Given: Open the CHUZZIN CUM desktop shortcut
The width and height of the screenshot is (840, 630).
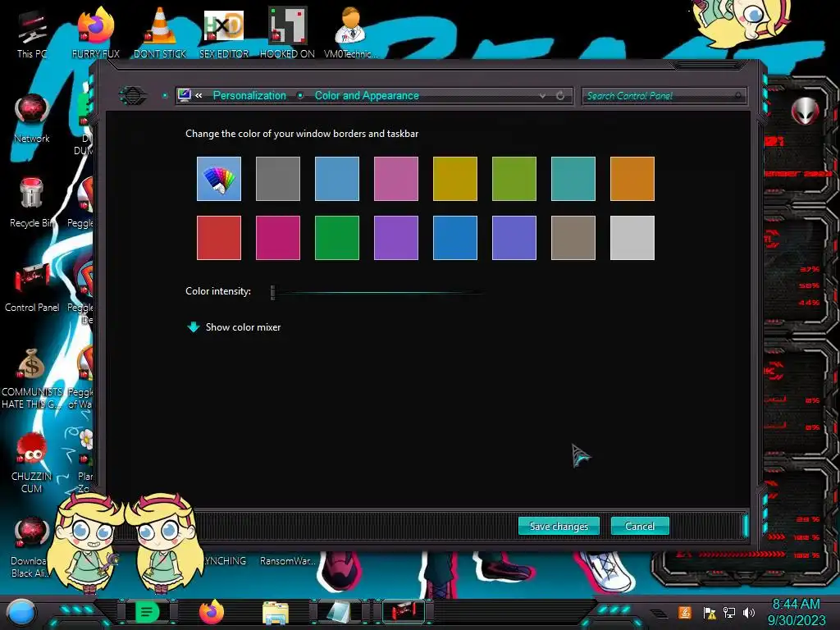Looking at the screenshot, I should pos(32,463).
